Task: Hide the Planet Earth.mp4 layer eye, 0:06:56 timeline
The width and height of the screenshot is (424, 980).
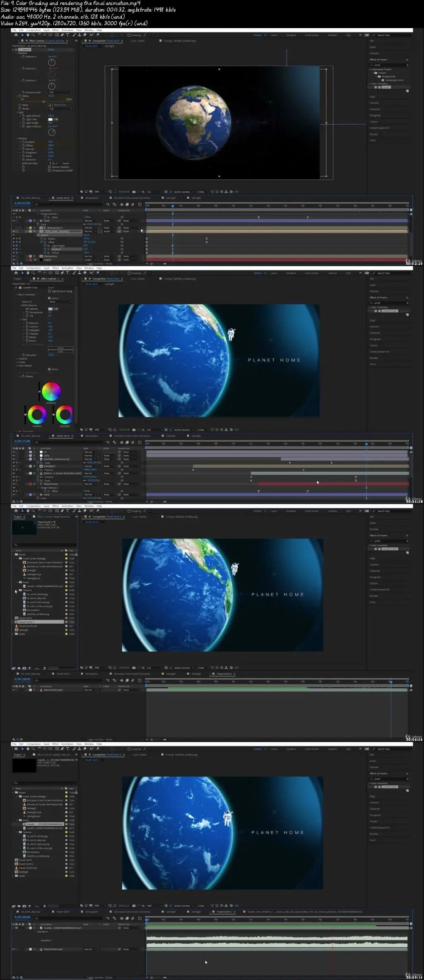Action: 14,690
